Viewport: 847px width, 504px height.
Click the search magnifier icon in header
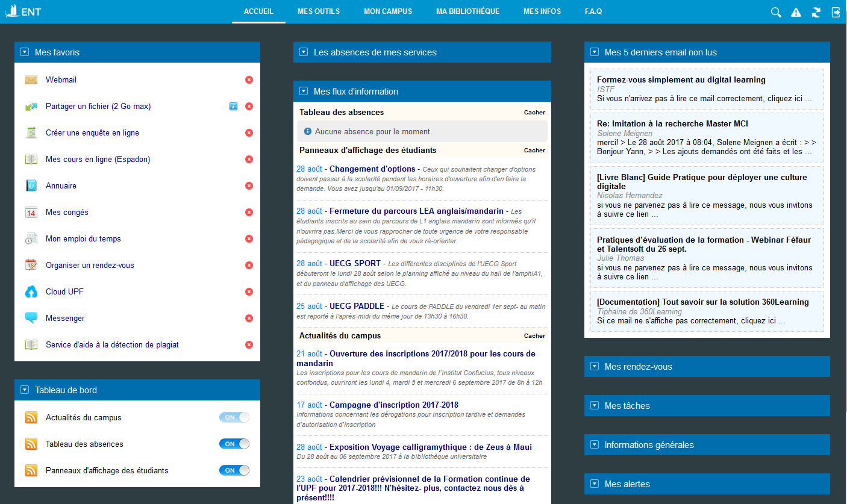coord(776,12)
